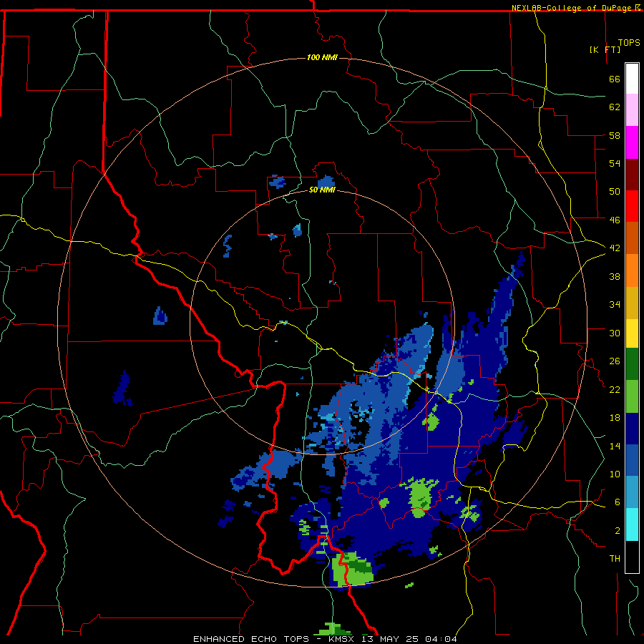Viewport: 644px width, 644px height.
Task: Pick the medium blue legend color block
Action: (x=632, y=460)
